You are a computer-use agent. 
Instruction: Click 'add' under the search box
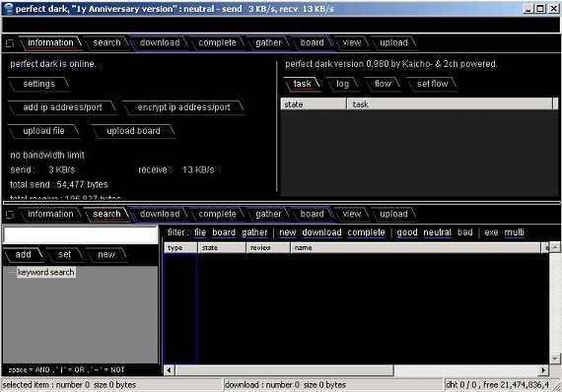coord(24,254)
